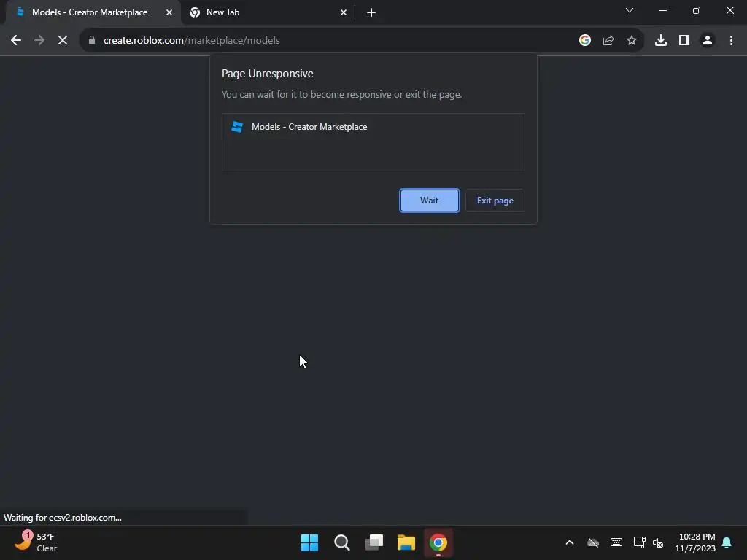
Task: Open the notification bell icon
Action: [x=727, y=542]
